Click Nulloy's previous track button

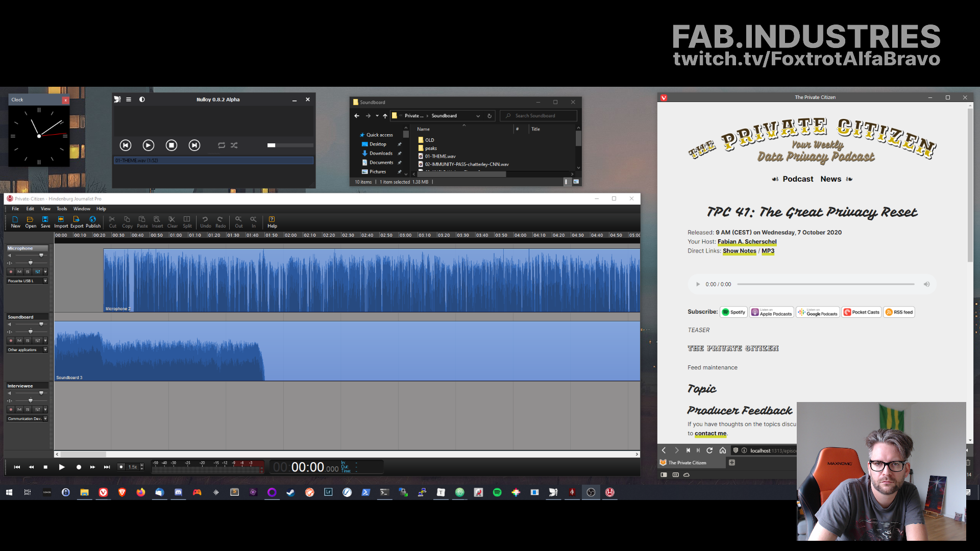126,145
